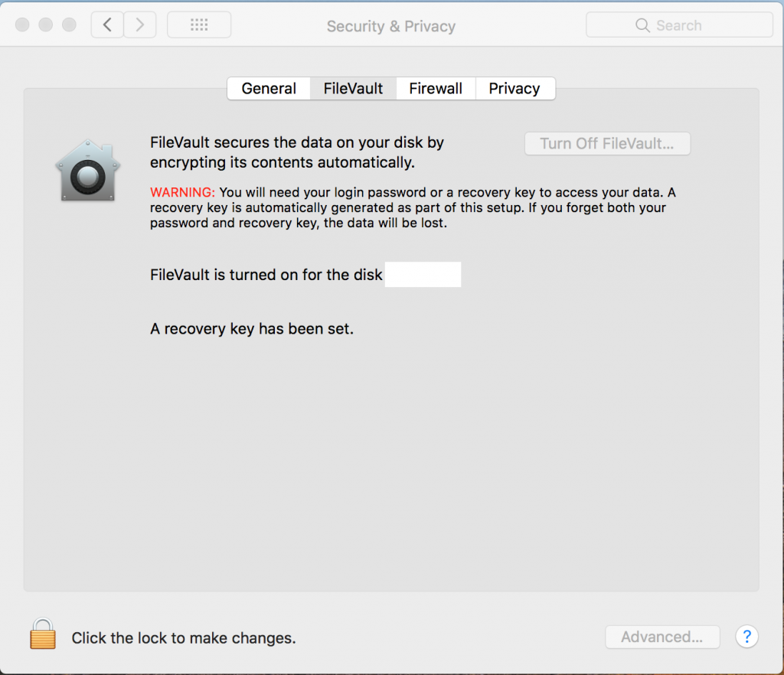784x675 pixels.
Task: Click 'FileVault is turned on for the disk' text
Action: (x=266, y=275)
